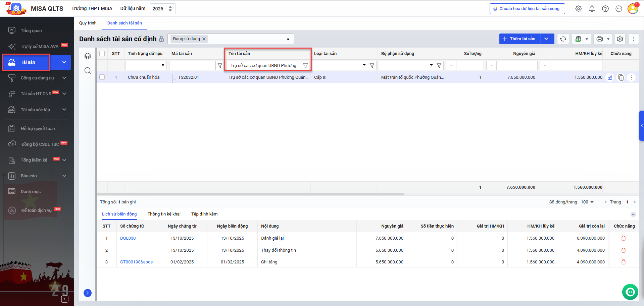Open notification bell in header
Viewport: 644px width, 306px height.
592,9
